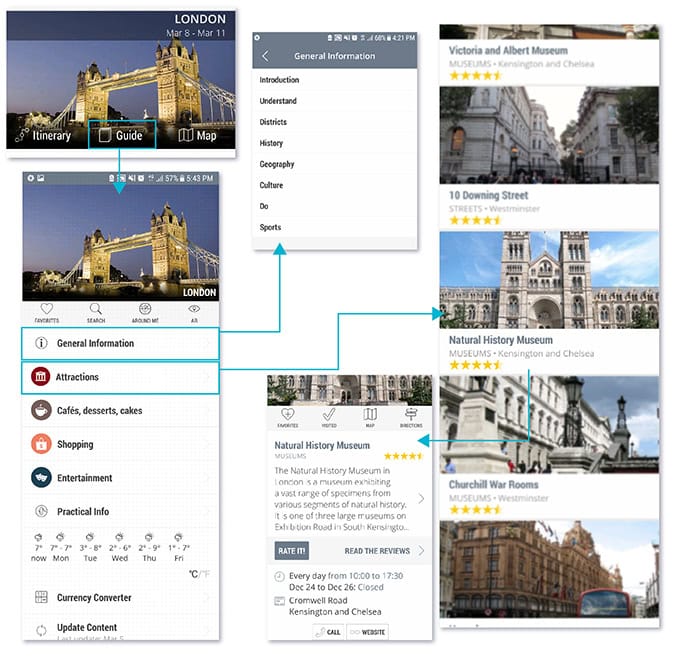The height and width of the screenshot is (657, 700).
Task: Open the Harrods storefront photo
Action: [549, 569]
